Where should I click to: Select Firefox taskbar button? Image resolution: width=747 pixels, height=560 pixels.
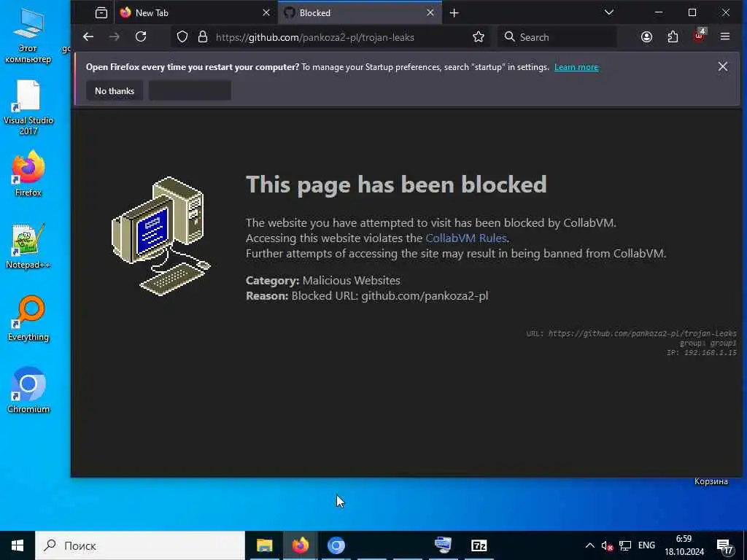tap(300, 545)
